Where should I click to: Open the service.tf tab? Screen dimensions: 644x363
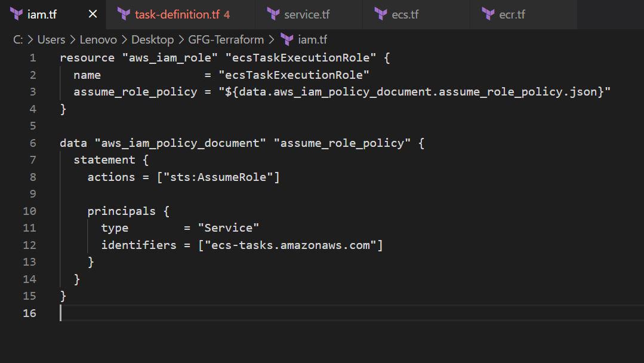[307, 14]
